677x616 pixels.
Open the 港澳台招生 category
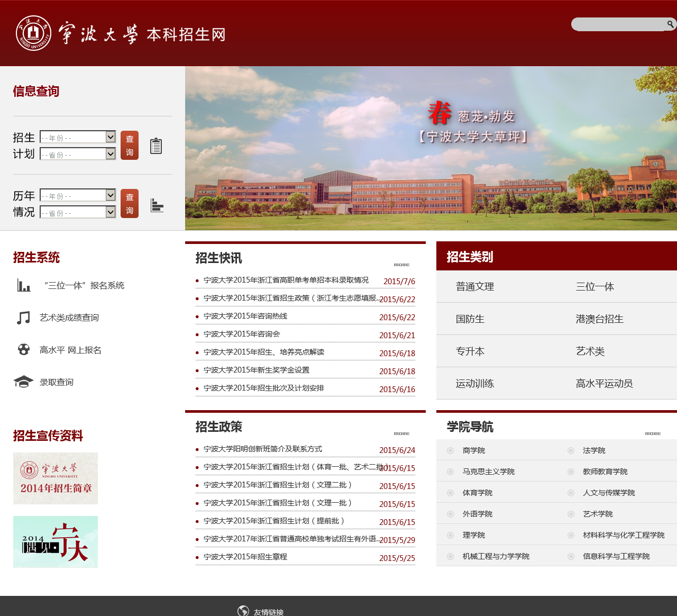[600, 319]
